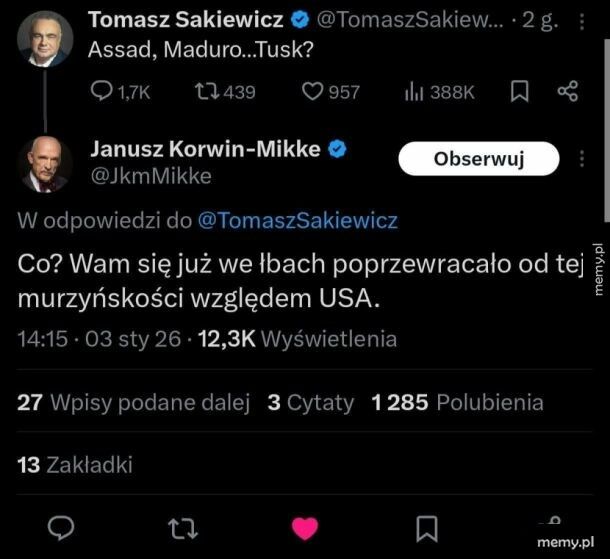
Task: Like Sakiewicz's tweet with 957 likes
Action: pyautogui.click(x=313, y=92)
